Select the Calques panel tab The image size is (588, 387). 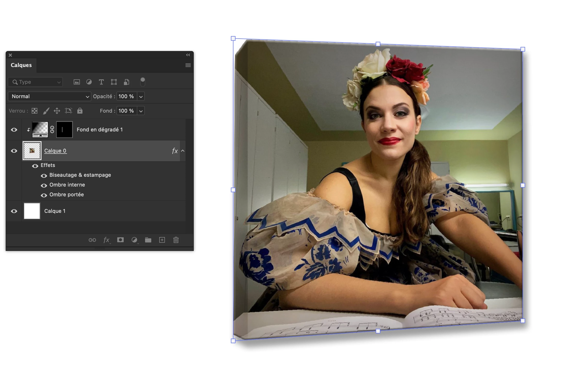21,65
